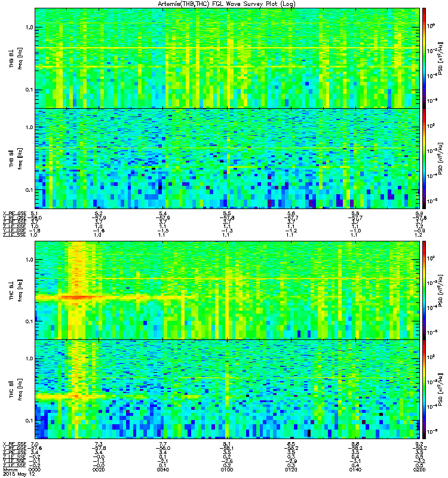Click the "PSD [nT²/Hz]" label of the bottom color bar

[x=440, y=390]
